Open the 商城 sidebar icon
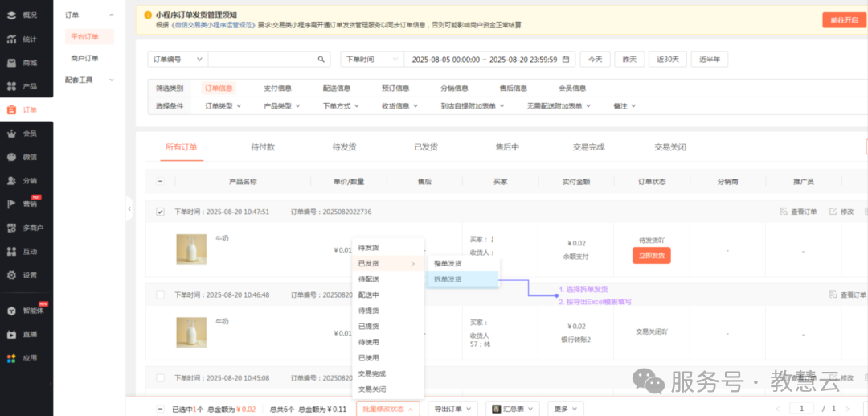The height and width of the screenshot is (416, 868). pyautogui.click(x=12, y=63)
